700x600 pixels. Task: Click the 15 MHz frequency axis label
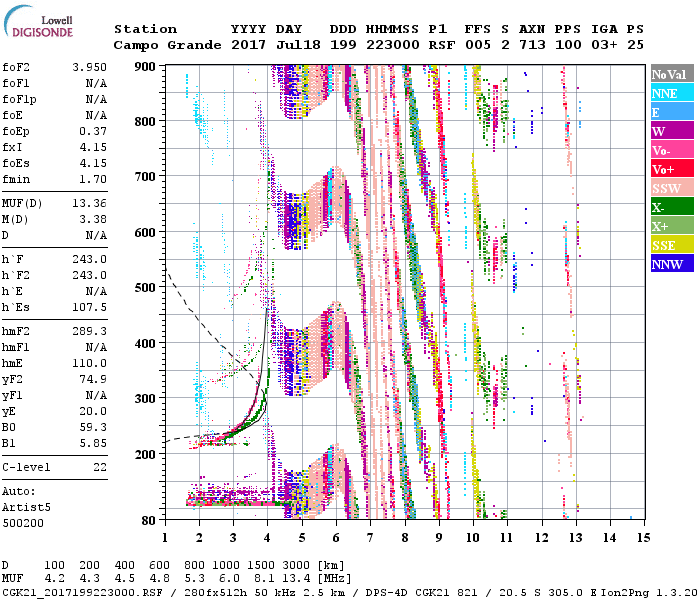click(x=644, y=537)
